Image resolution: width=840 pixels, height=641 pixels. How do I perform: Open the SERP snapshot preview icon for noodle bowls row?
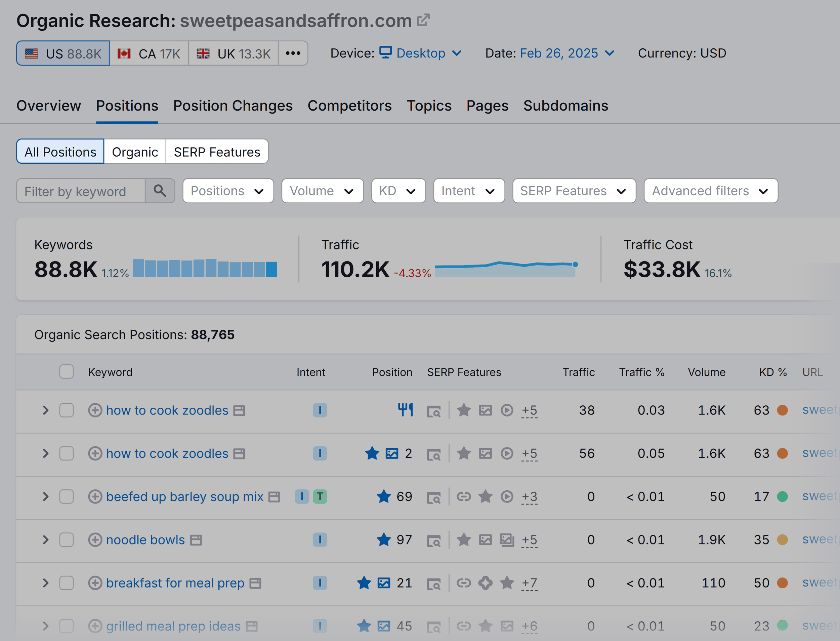[434, 539]
